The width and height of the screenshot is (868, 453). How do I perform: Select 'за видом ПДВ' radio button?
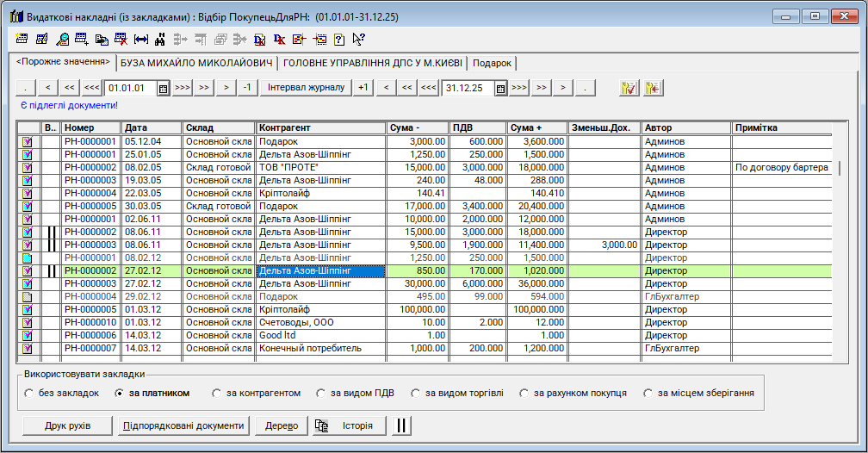click(x=321, y=394)
